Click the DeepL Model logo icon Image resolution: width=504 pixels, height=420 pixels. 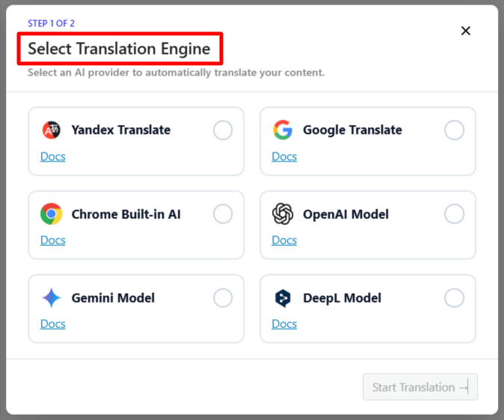(283, 298)
